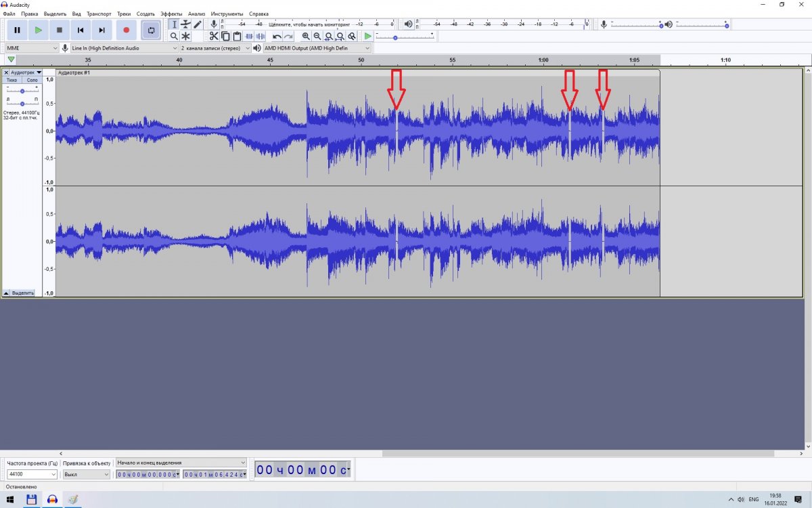Cut selection with the scissors icon
The image size is (812, 508).
[214, 36]
